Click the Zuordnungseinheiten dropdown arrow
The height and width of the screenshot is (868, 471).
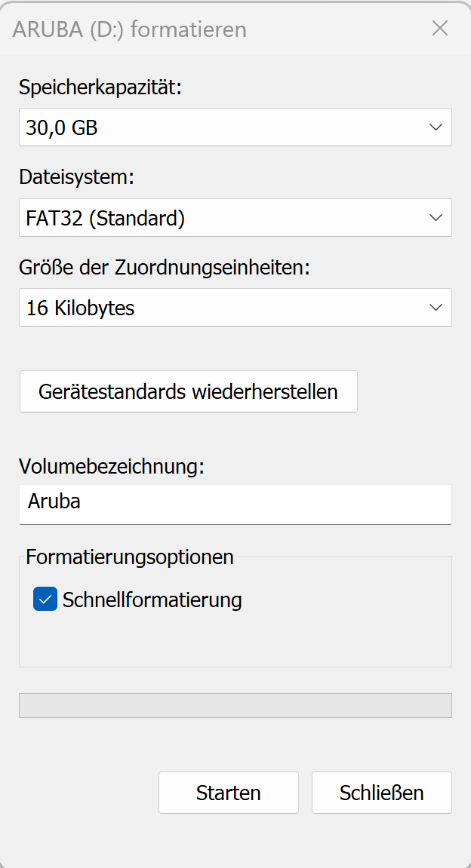[x=436, y=308]
